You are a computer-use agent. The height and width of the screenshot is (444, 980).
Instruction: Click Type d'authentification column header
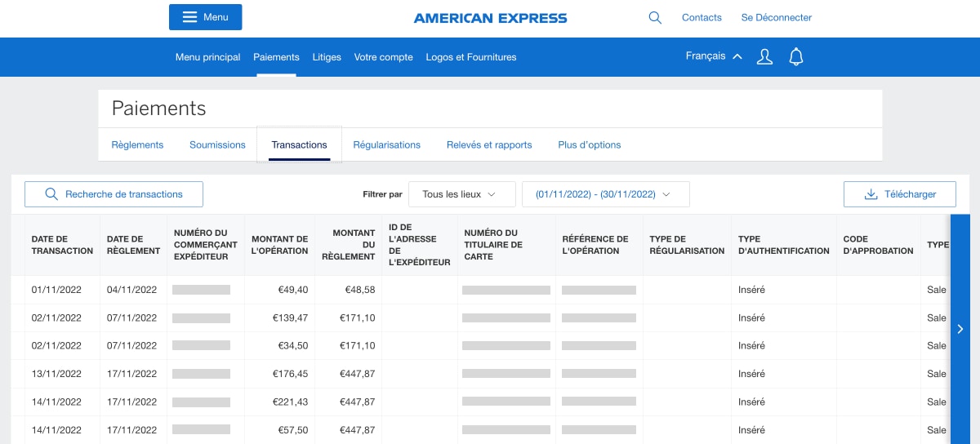(x=784, y=245)
